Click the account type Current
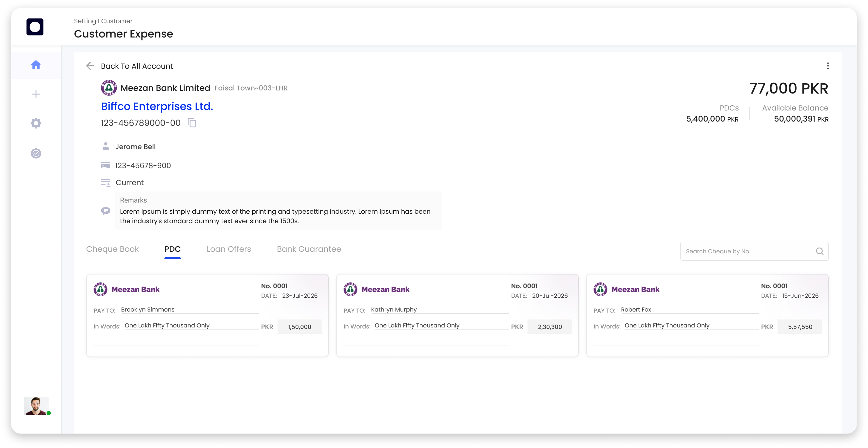Image resolution: width=868 pixels, height=448 pixels. click(x=129, y=182)
